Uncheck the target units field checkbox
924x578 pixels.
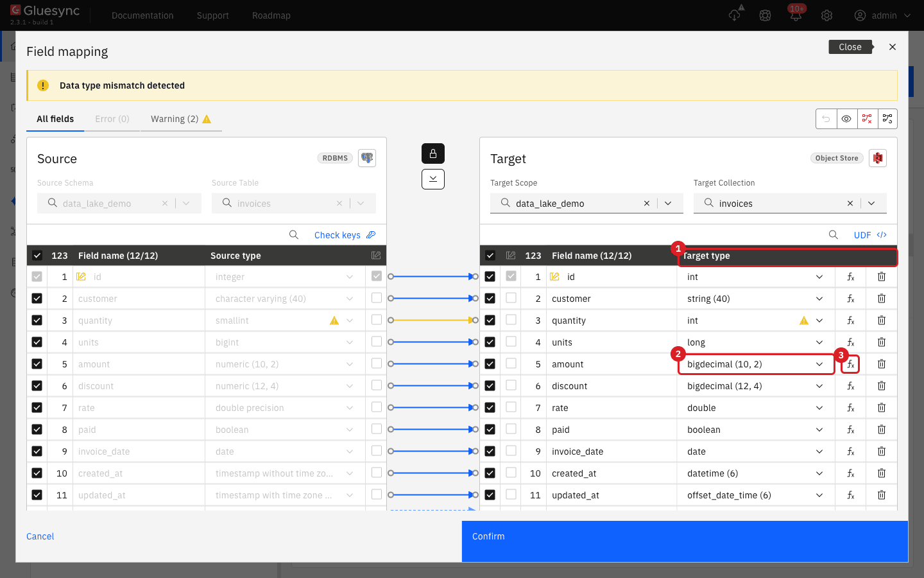pos(490,342)
